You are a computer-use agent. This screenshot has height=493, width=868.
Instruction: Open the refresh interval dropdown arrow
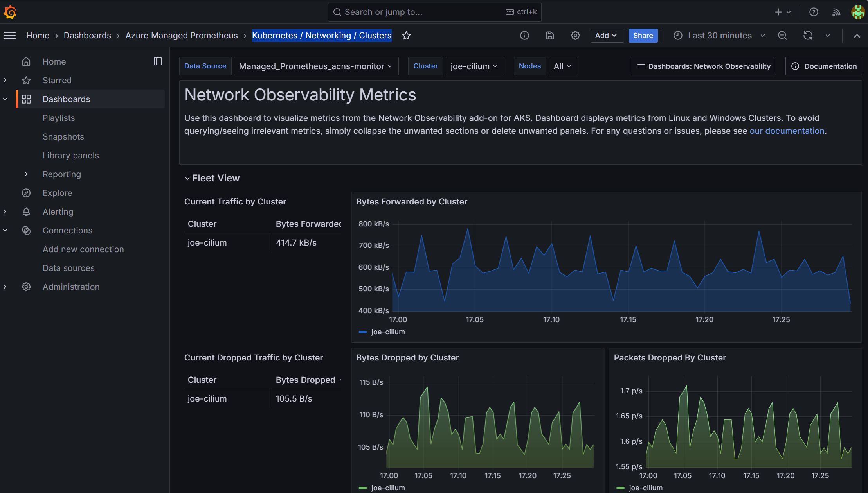(x=828, y=36)
